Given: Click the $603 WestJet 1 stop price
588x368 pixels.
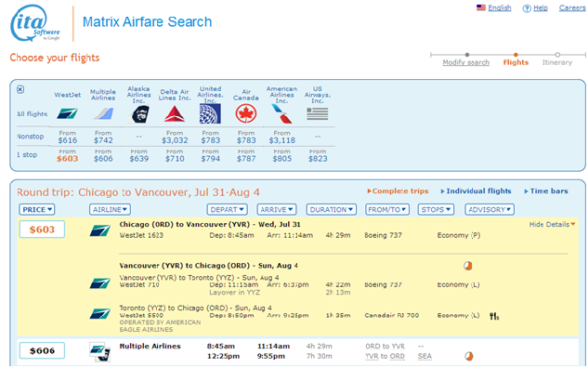Looking at the screenshot, I should click(x=68, y=158).
